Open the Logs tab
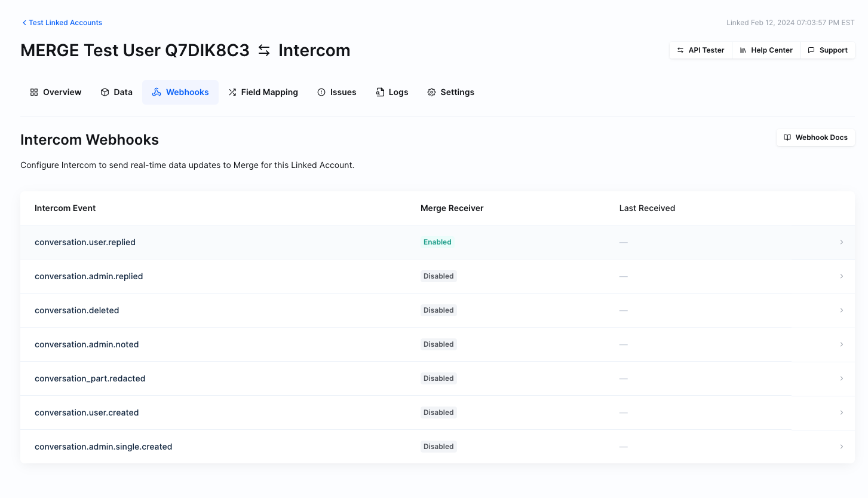Image resolution: width=868 pixels, height=498 pixels. [398, 92]
